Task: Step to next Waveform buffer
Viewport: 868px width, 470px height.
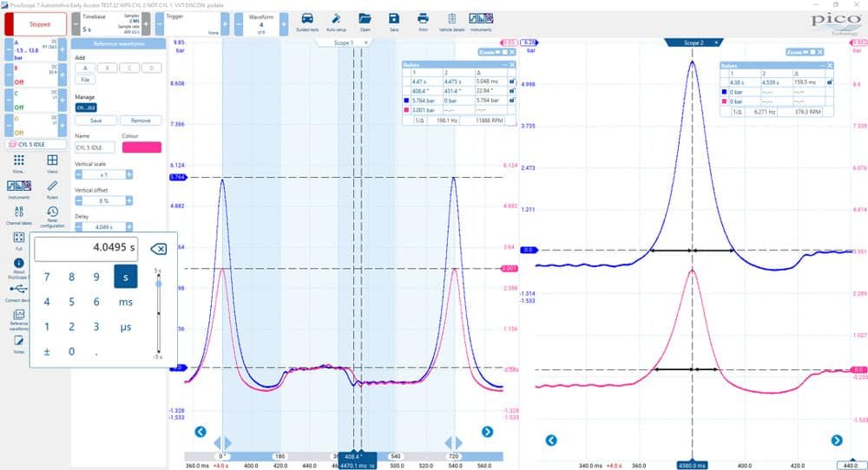Action: click(284, 24)
